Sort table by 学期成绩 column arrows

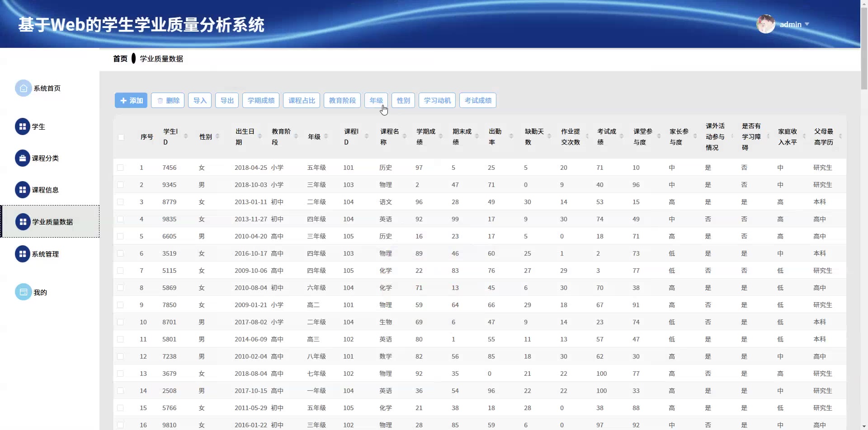441,136
